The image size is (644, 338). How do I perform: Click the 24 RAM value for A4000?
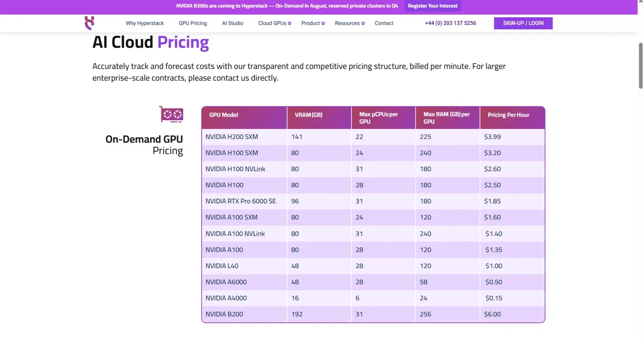[423, 298]
